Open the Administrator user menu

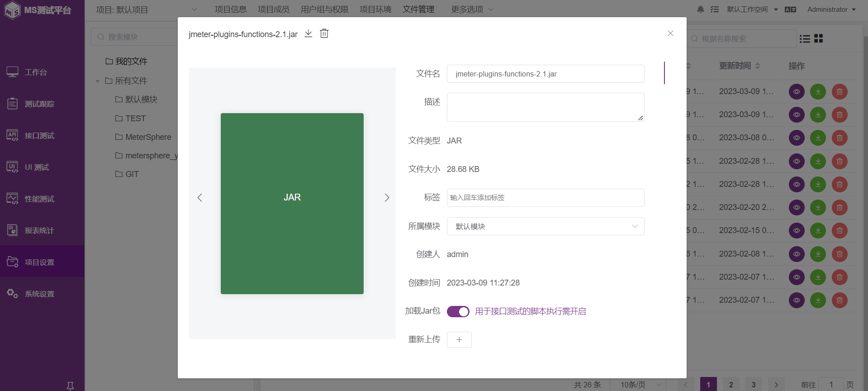pos(831,10)
